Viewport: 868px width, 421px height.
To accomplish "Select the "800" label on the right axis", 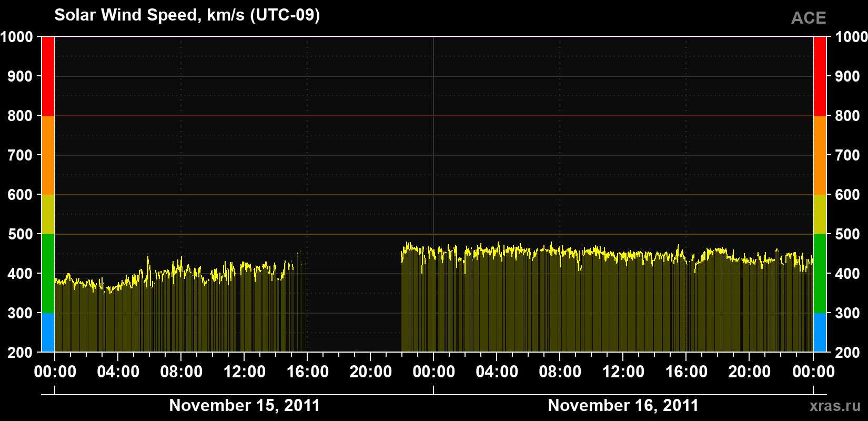I will (x=849, y=116).
